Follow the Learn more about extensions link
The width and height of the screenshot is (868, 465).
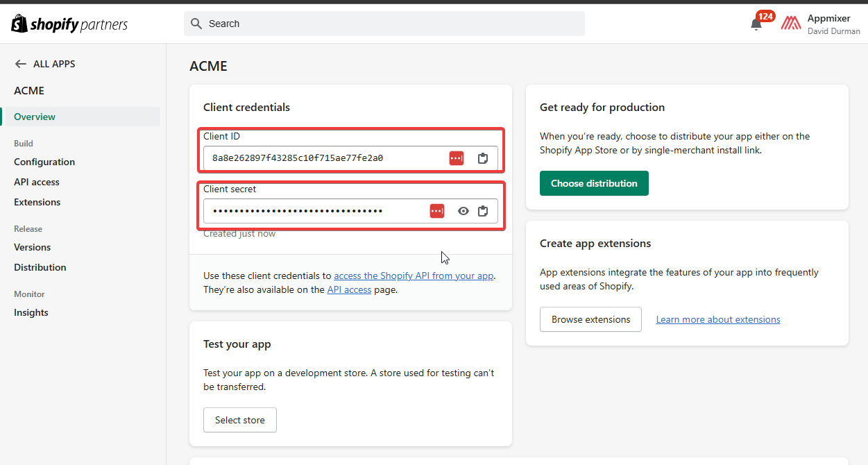point(718,319)
